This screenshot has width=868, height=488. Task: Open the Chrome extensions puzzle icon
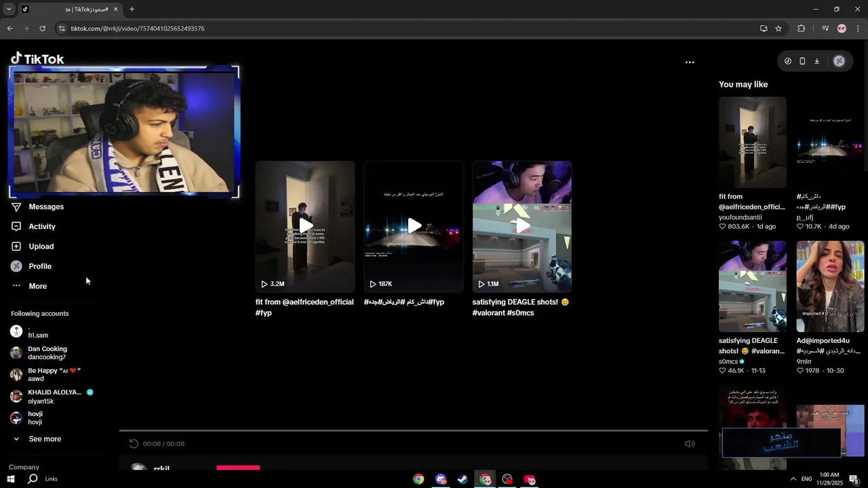(802, 28)
